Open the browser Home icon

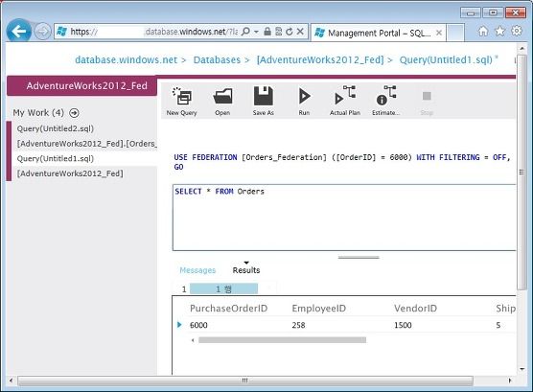[483, 32]
